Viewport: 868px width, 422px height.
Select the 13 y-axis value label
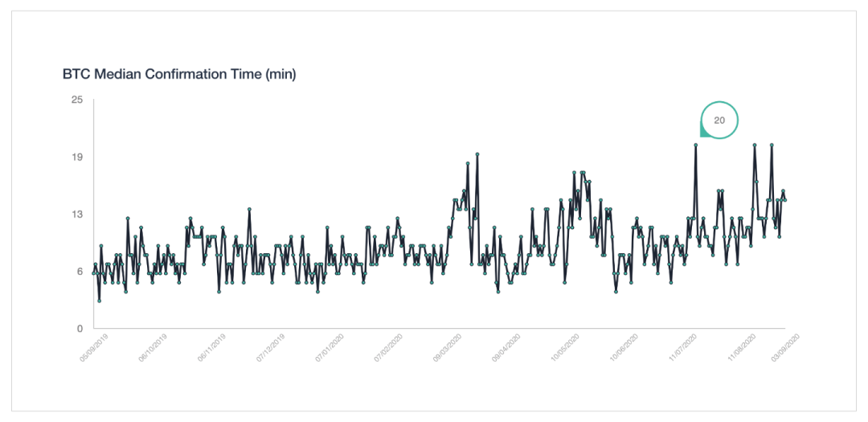[x=77, y=215]
